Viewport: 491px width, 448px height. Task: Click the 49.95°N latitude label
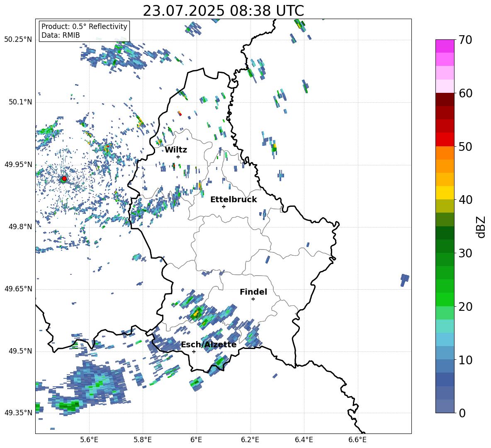click(x=18, y=165)
